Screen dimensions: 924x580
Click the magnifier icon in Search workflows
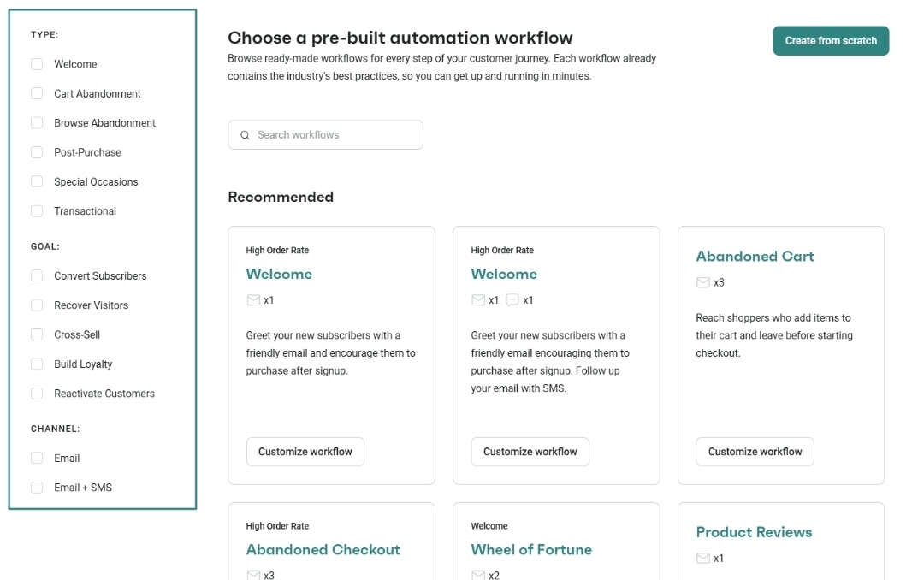tap(245, 135)
